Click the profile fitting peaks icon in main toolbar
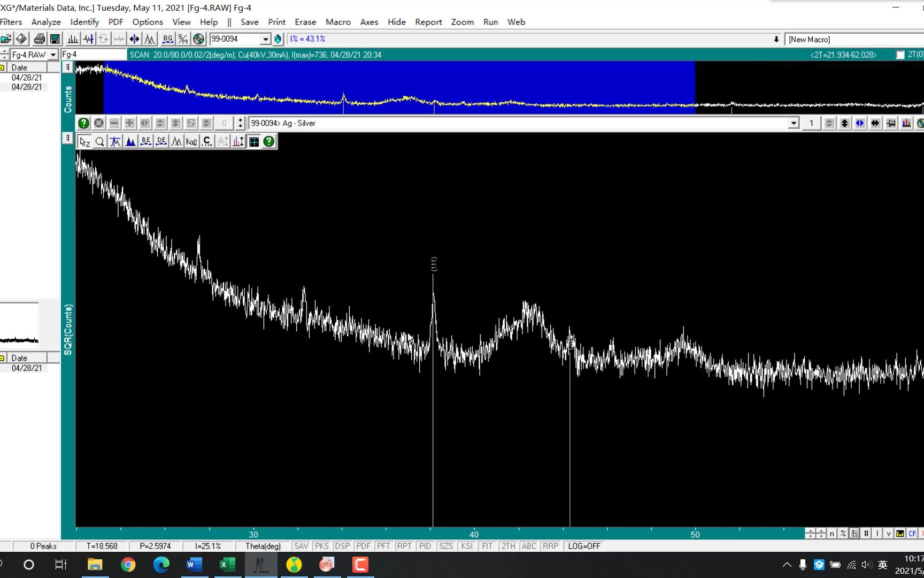This screenshot has width=924, height=578. pyautogui.click(x=150, y=39)
